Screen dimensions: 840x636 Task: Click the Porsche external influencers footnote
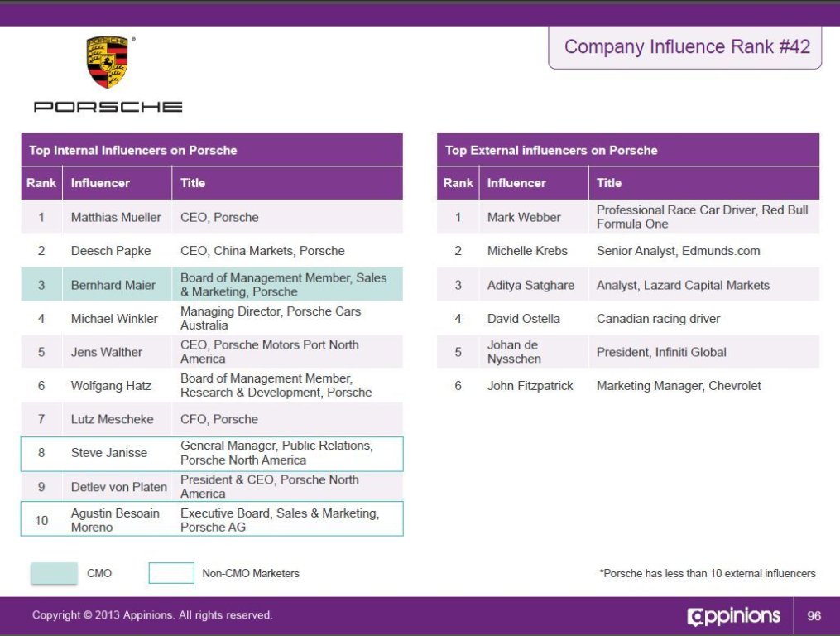tap(708, 573)
